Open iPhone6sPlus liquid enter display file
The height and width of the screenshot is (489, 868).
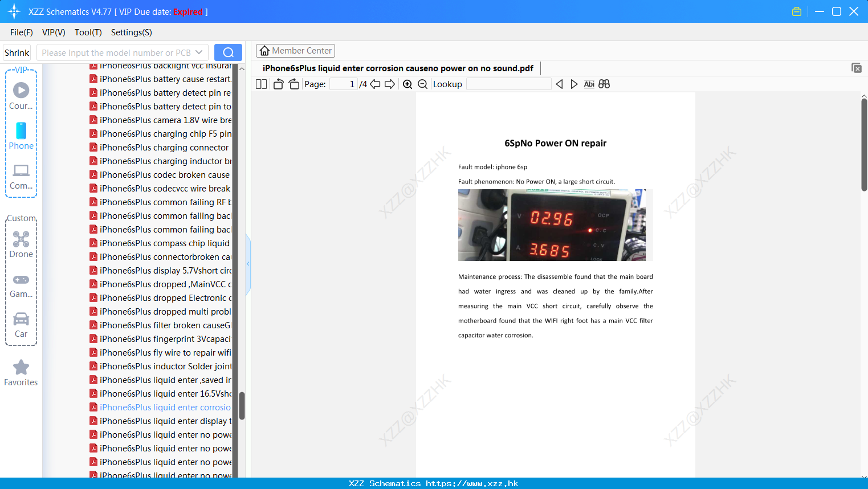[x=160, y=421]
